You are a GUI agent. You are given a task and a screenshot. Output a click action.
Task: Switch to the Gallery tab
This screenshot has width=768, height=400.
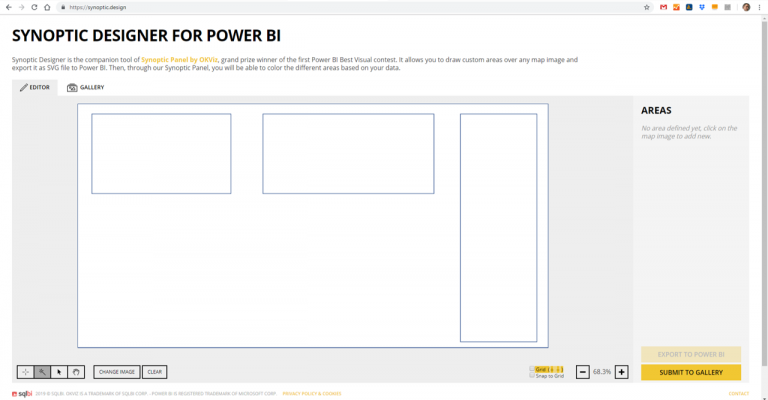point(86,87)
